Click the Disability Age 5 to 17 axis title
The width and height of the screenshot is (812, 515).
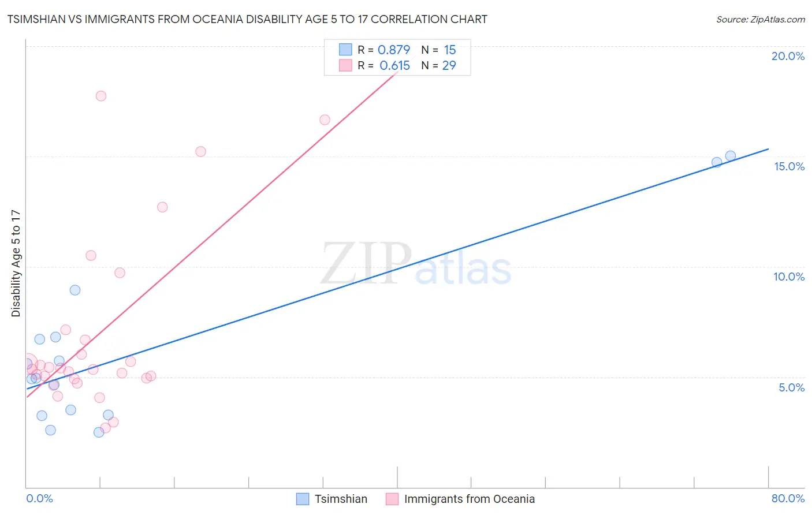[16, 263]
